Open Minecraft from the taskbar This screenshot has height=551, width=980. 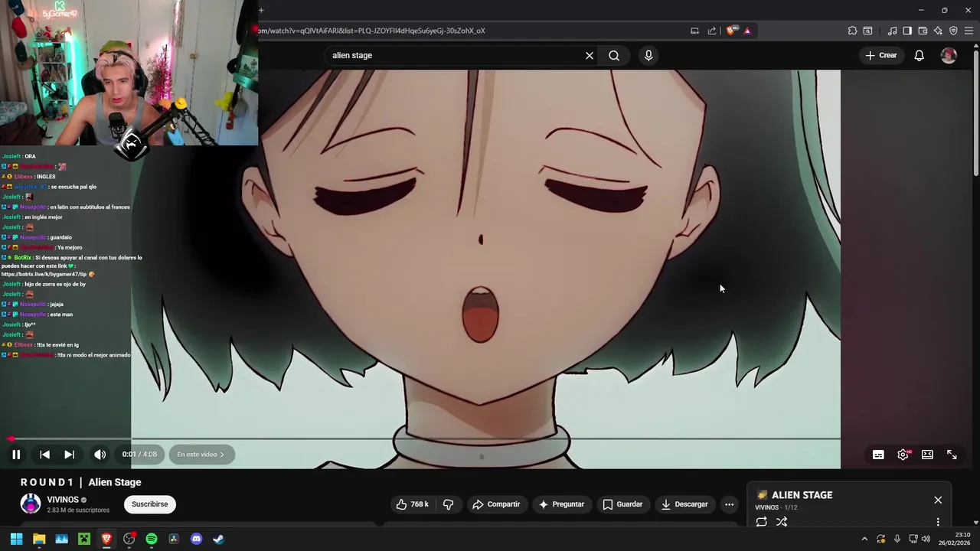(x=84, y=539)
